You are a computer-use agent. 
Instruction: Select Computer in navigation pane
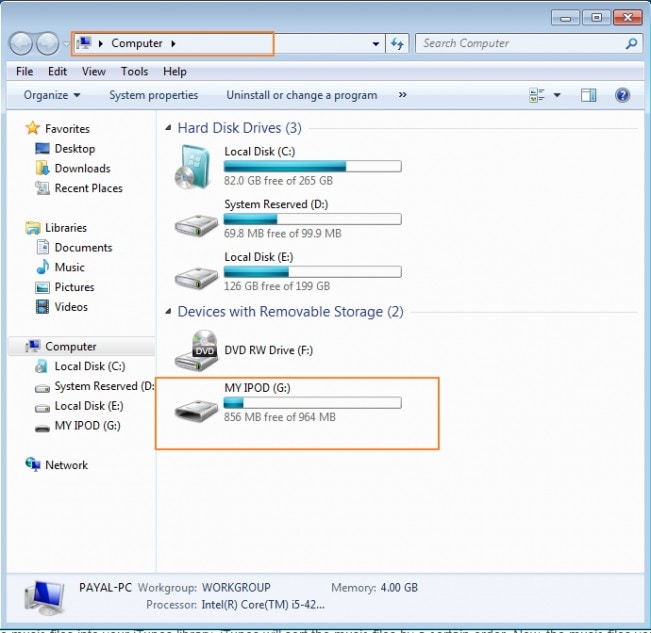tap(71, 347)
